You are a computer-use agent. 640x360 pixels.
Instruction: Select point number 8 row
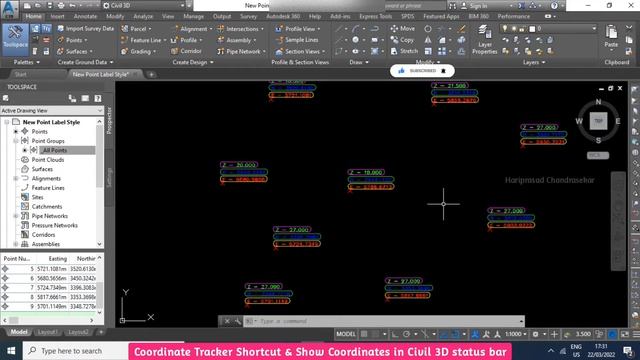[49, 297]
